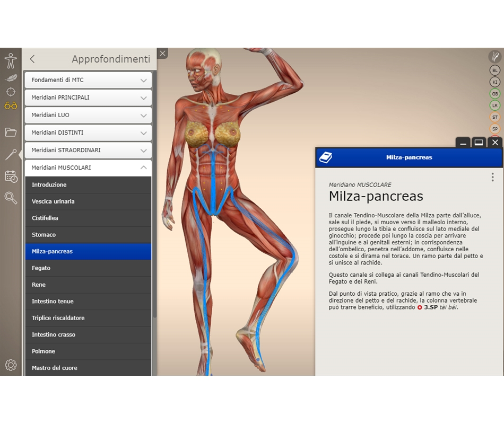Click the magnifying glass search icon
Viewport: 504px width, 424px height.
click(11, 198)
